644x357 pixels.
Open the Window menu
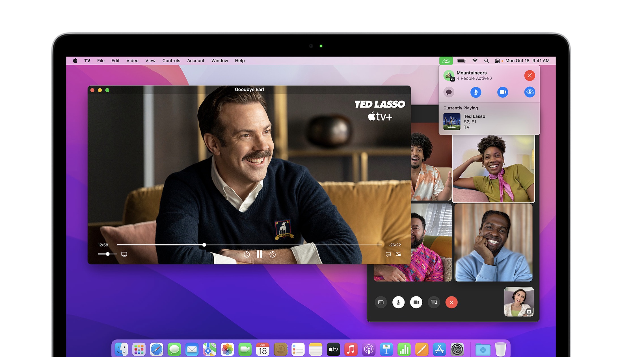click(220, 61)
